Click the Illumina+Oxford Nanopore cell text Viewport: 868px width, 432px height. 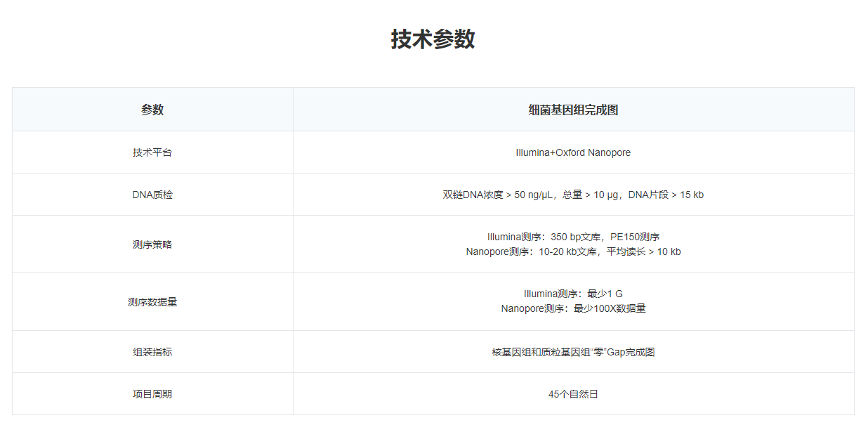pyautogui.click(x=573, y=152)
